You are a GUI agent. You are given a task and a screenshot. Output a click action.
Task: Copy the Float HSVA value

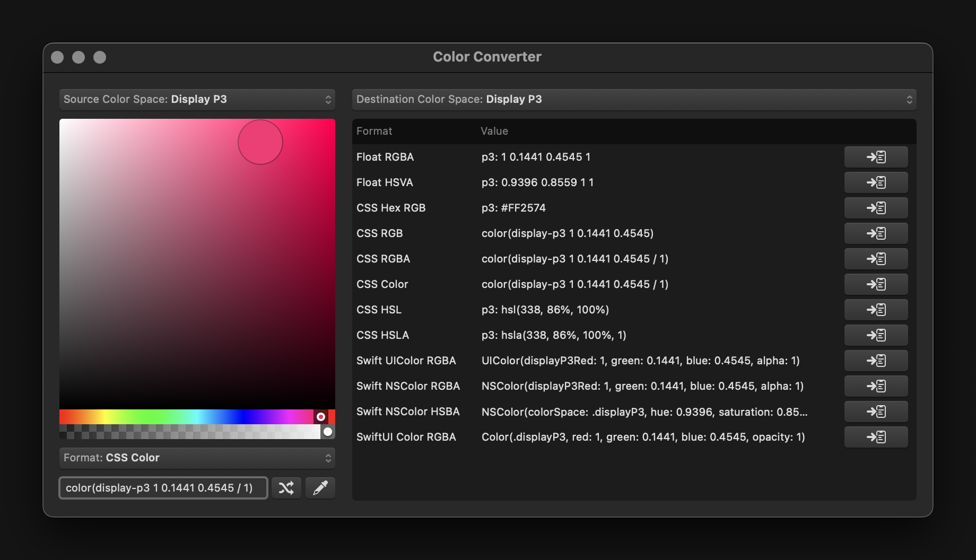coord(876,182)
